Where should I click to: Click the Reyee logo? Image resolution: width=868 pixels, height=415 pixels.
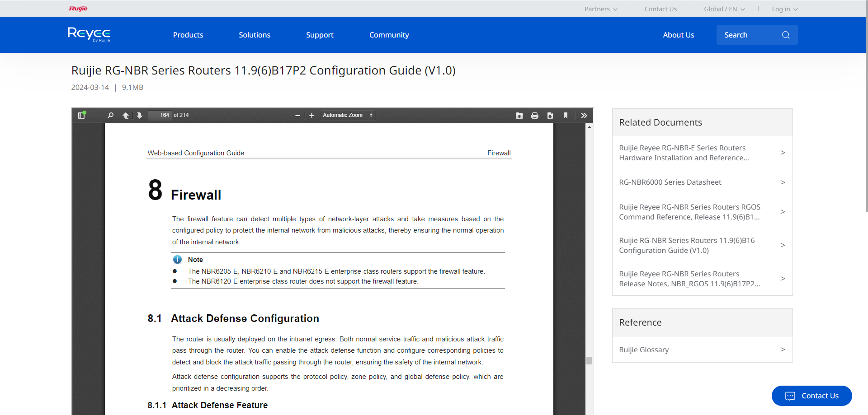point(89,34)
